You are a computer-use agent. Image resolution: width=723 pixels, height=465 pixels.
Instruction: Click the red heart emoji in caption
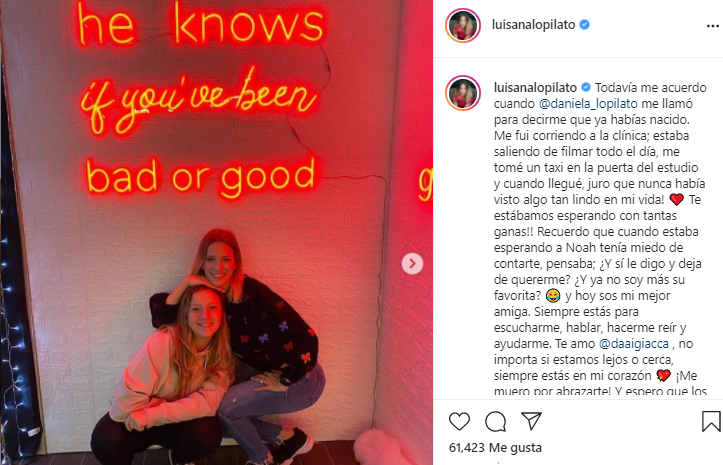click(x=676, y=200)
